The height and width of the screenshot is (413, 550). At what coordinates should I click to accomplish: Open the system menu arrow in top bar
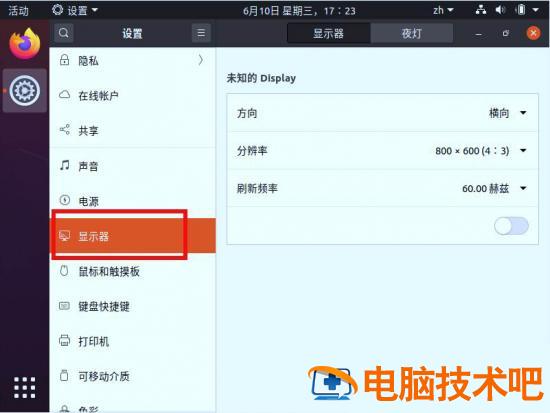[536, 10]
